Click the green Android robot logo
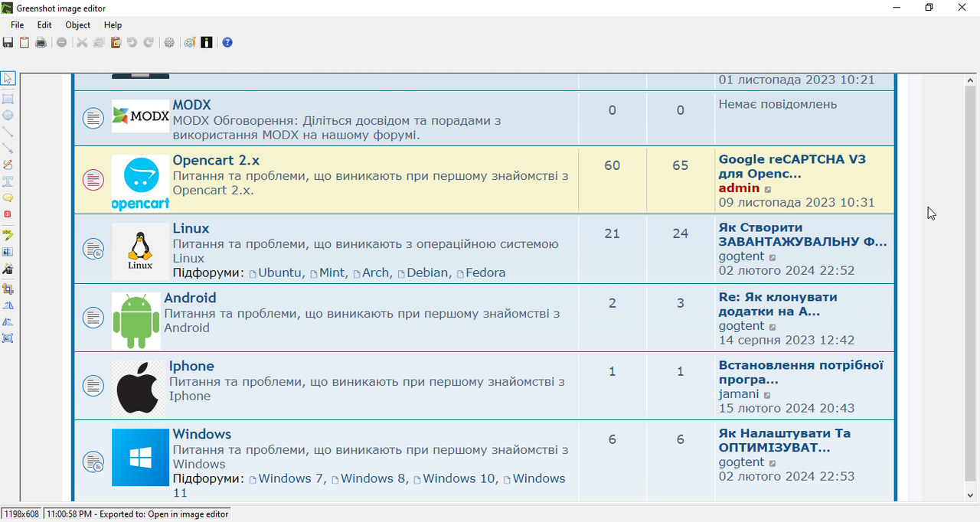Image resolution: width=980 pixels, height=522 pixels. 136,321
